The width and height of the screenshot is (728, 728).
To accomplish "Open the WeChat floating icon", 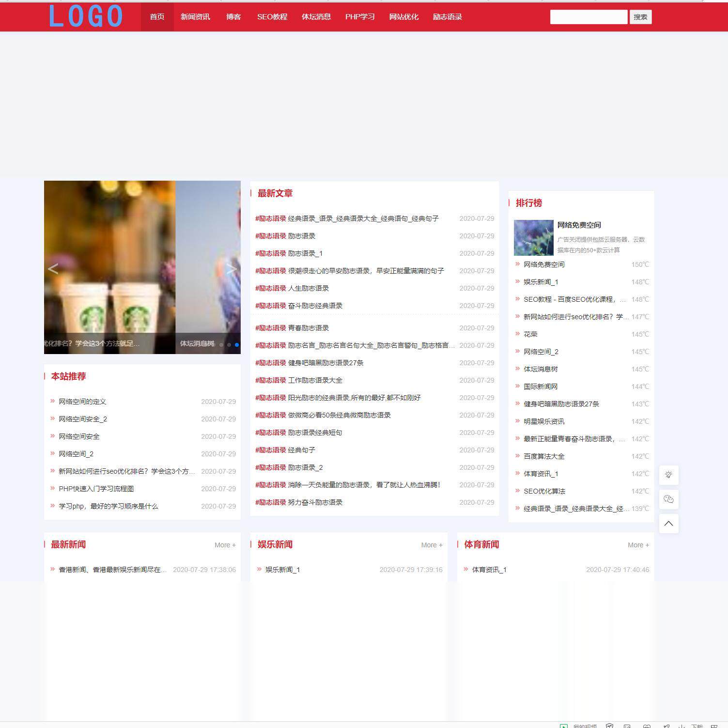I will (x=668, y=499).
